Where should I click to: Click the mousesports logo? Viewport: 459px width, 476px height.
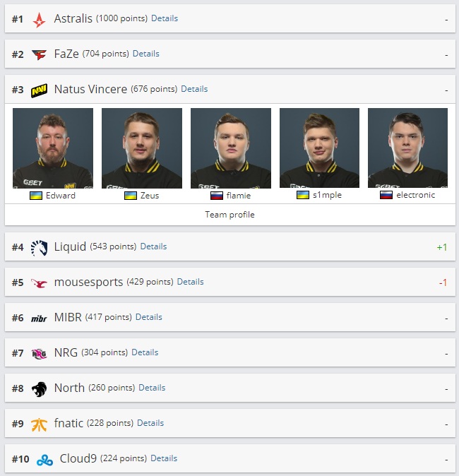tap(39, 283)
